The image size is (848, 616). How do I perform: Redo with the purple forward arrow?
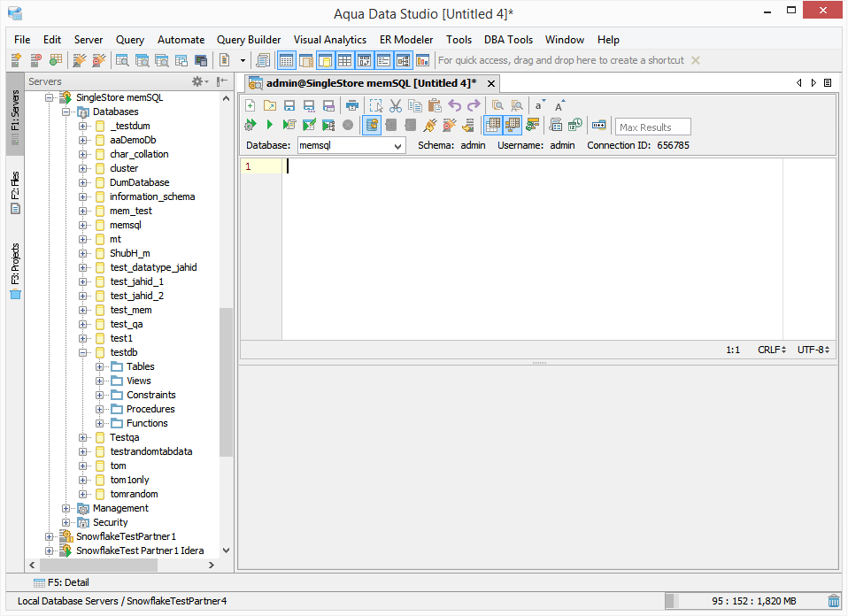pos(474,105)
